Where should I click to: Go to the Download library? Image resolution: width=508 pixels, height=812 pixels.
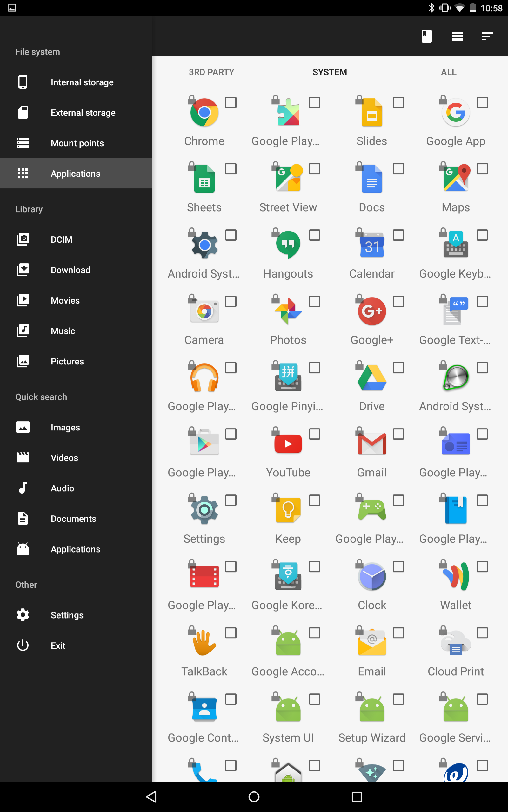tap(76, 270)
